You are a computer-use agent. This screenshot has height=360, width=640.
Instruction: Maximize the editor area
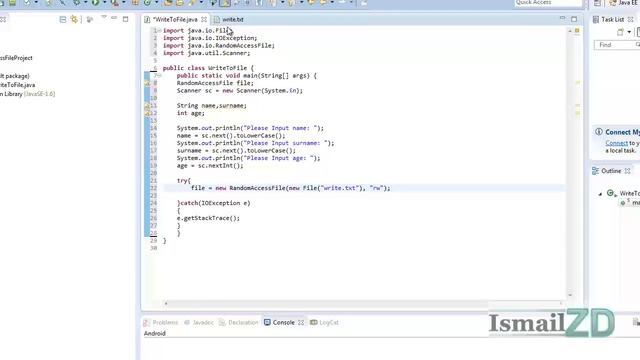click(x=574, y=19)
